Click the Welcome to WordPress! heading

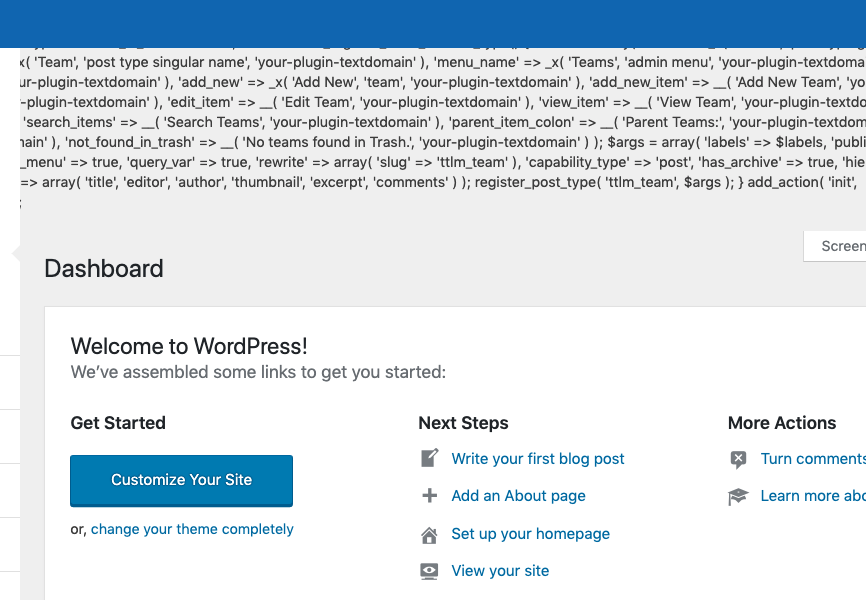tap(189, 347)
